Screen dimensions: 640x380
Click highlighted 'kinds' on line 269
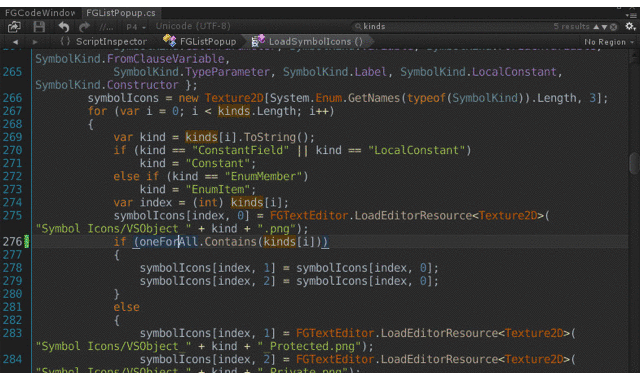pos(201,137)
